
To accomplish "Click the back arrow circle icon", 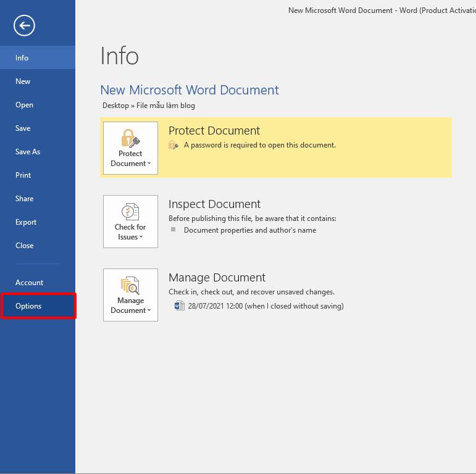I will click(24, 25).
